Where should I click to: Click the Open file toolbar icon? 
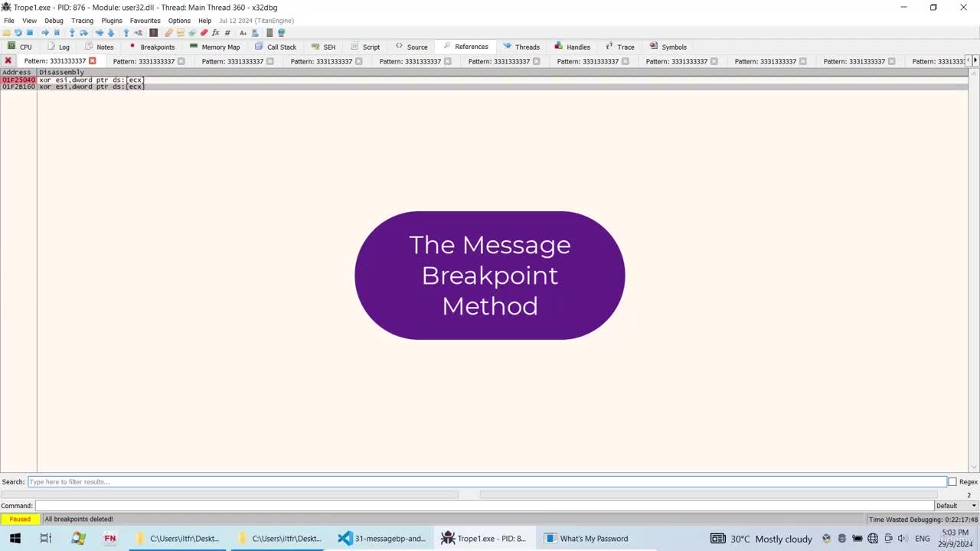(7, 33)
